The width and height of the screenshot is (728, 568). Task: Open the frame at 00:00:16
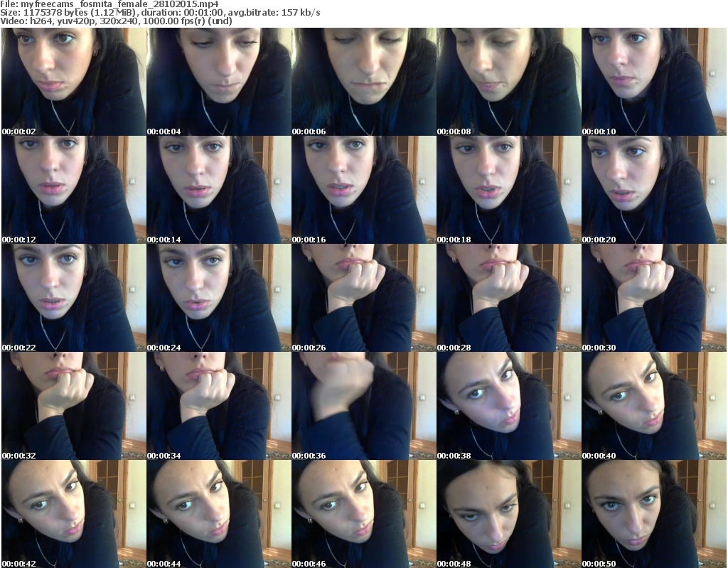(x=363, y=190)
